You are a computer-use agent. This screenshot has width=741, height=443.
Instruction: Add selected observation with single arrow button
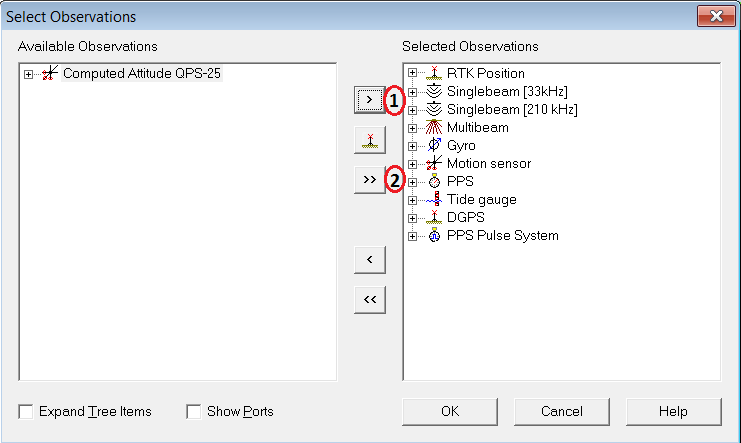click(370, 100)
